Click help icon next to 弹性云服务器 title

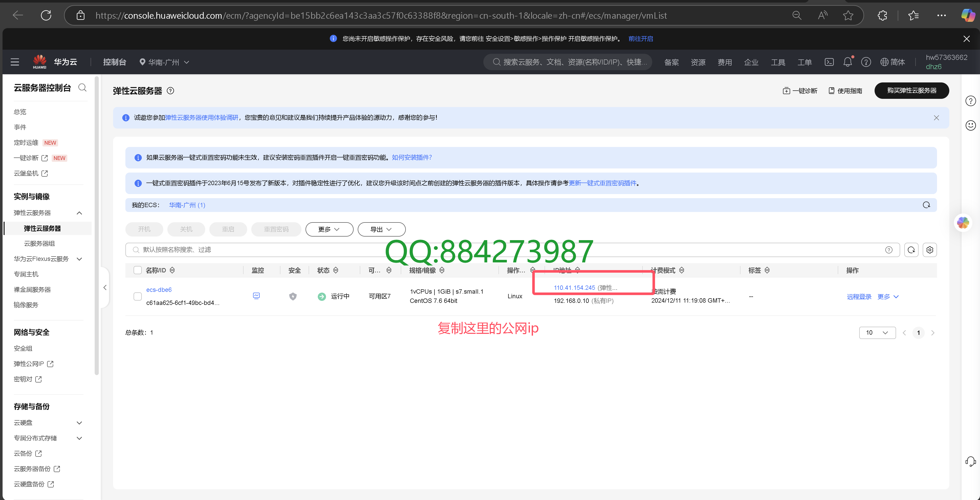(170, 91)
